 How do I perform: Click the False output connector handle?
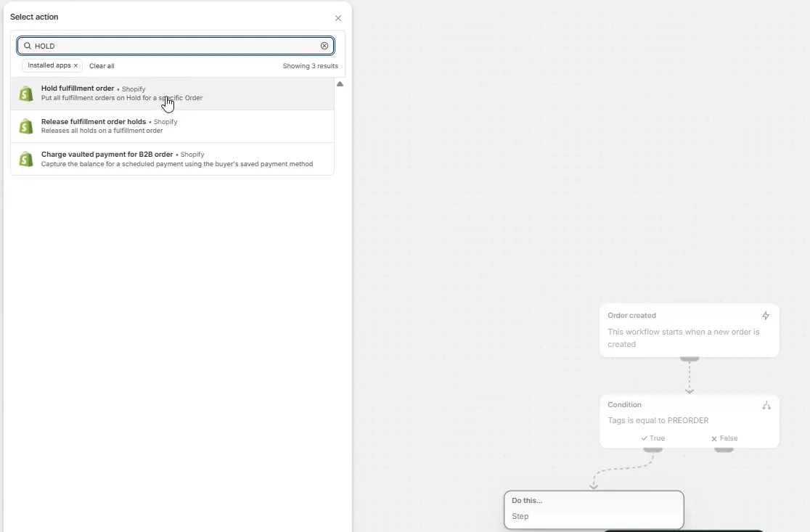pos(724,450)
